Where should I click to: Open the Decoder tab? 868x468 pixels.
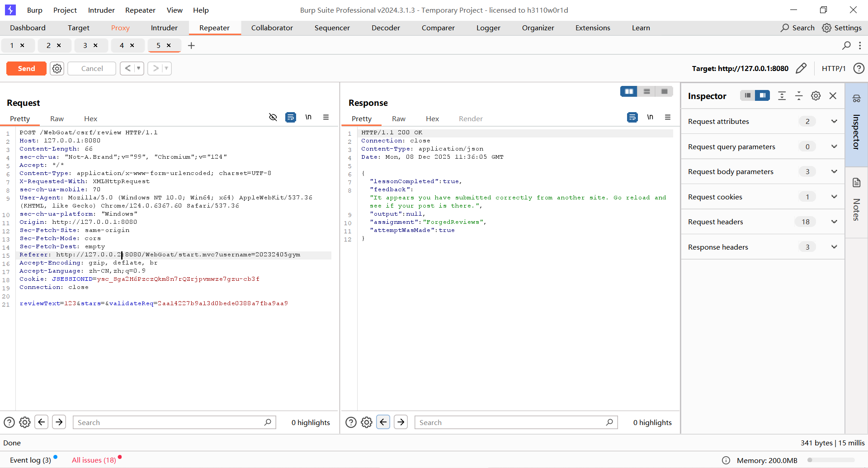click(386, 28)
